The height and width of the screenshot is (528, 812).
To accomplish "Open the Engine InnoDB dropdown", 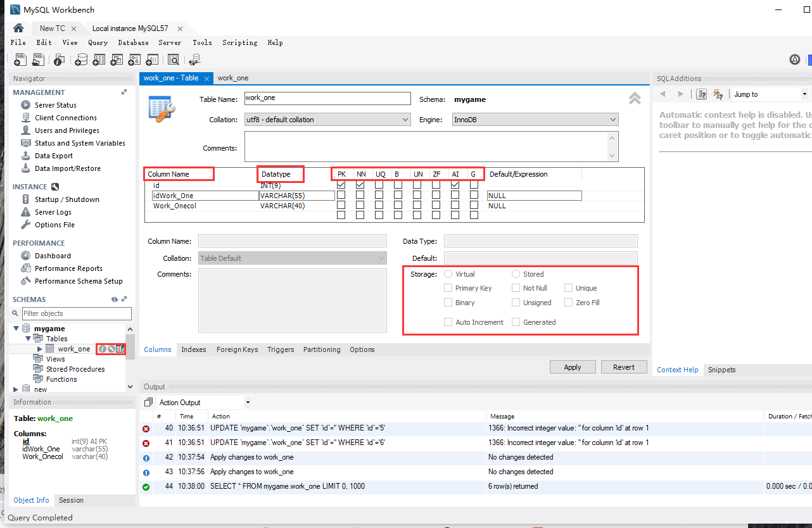I will [535, 120].
